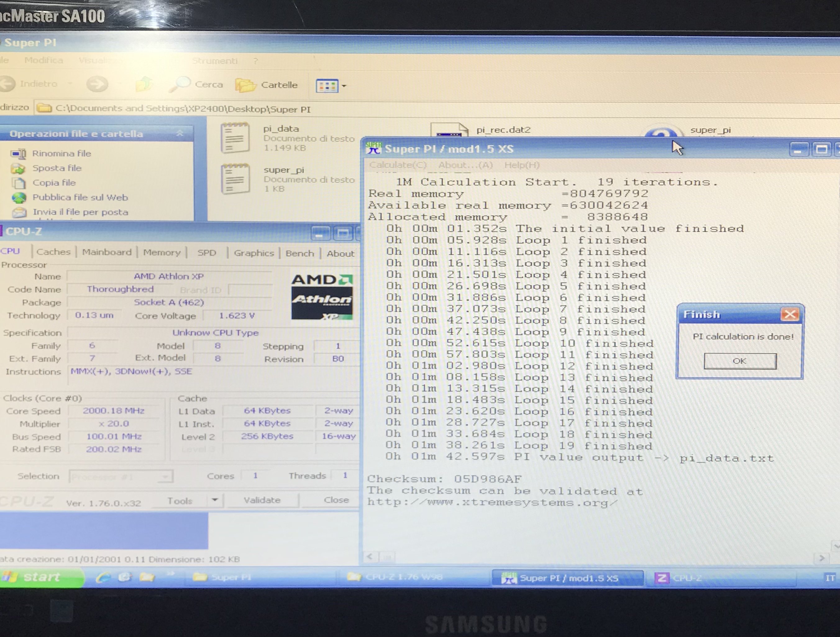Click the Cerca search magnifier icon

tap(180, 84)
